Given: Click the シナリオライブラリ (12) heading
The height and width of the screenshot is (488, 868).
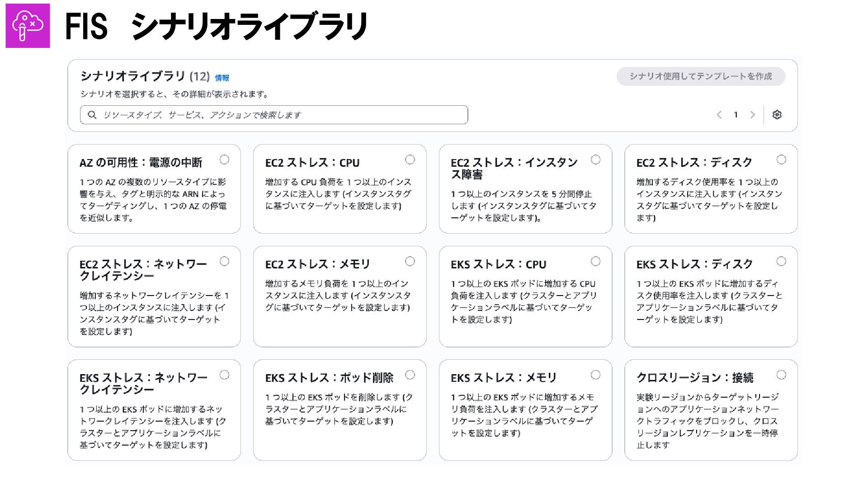Looking at the screenshot, I should tap(145, 76).
